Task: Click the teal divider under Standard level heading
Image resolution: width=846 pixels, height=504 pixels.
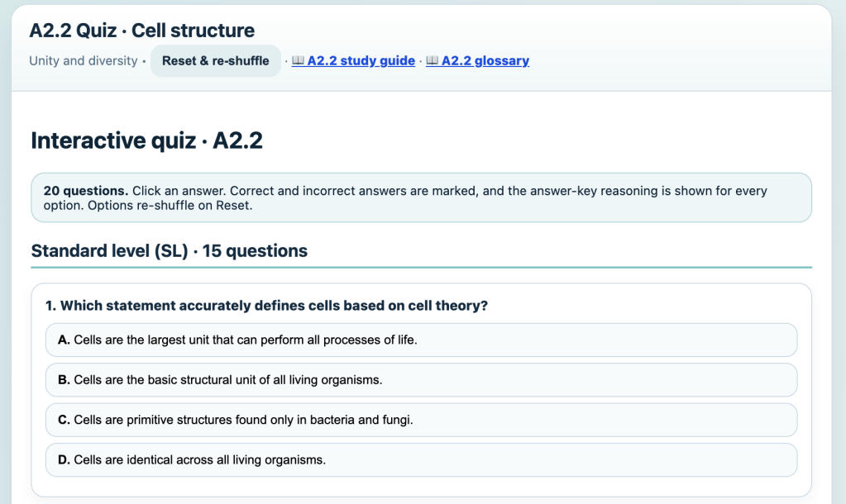Action: [421, 267]
